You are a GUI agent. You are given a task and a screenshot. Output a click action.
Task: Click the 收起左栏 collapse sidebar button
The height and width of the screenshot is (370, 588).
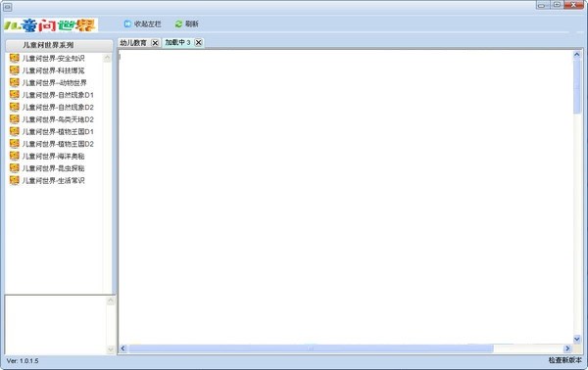(142, 23)
